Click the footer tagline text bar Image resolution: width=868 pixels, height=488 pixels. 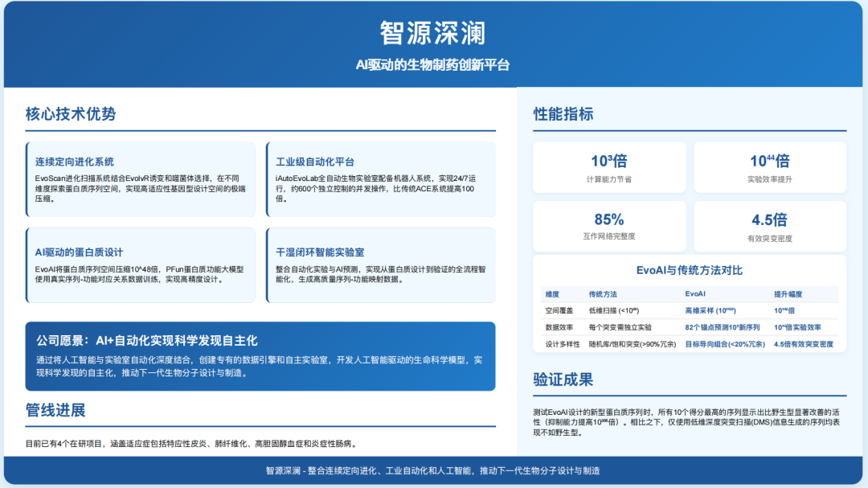[433, 470]
